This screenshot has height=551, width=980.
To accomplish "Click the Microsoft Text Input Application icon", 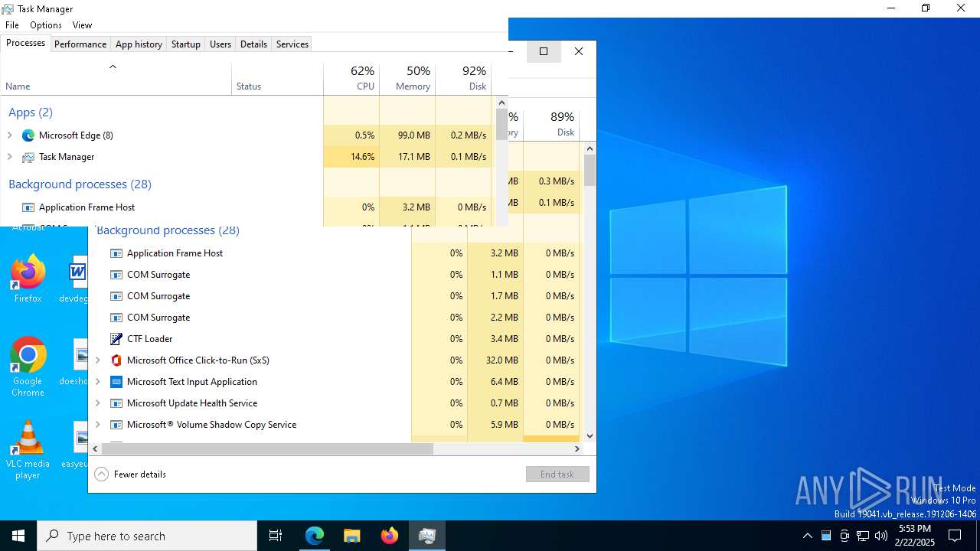I will pos(116,382).
